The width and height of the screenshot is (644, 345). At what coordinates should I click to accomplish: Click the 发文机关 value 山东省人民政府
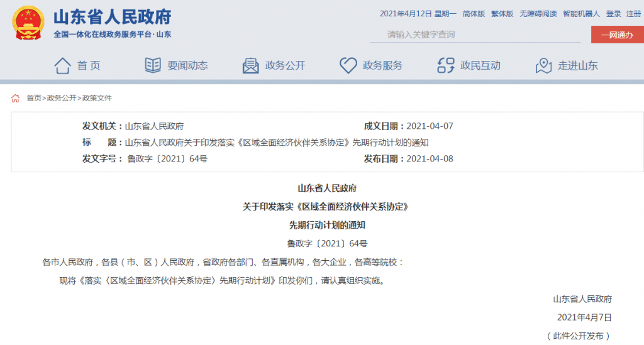[x=155, y=126]
